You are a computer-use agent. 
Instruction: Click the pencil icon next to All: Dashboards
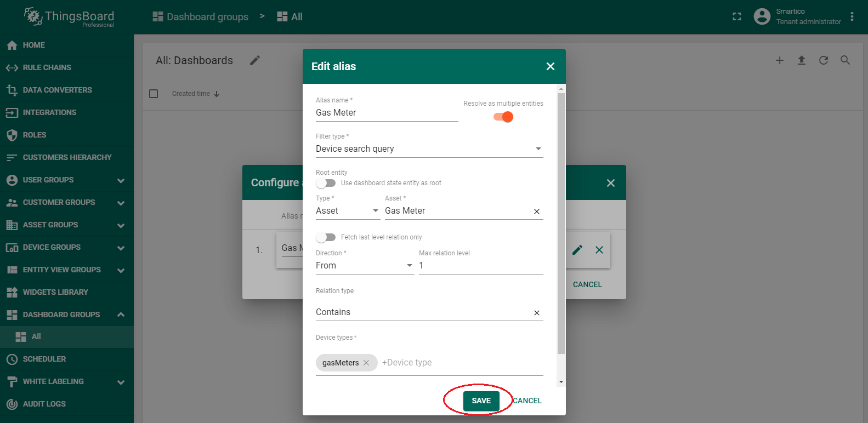point(255,60)
